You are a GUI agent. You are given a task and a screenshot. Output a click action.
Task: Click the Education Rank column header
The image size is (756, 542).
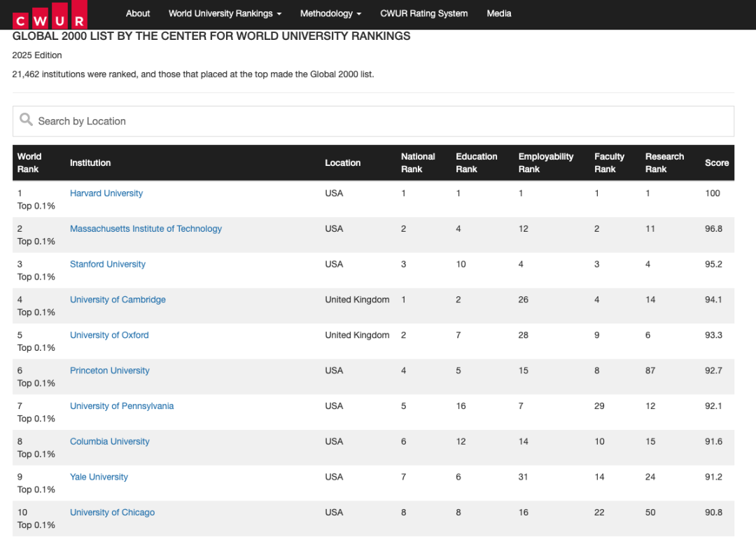477,163
